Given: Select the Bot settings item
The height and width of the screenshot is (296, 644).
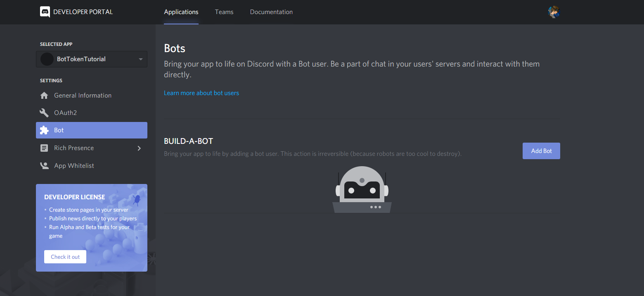Looking at the screenshot, I should [92, 130].
